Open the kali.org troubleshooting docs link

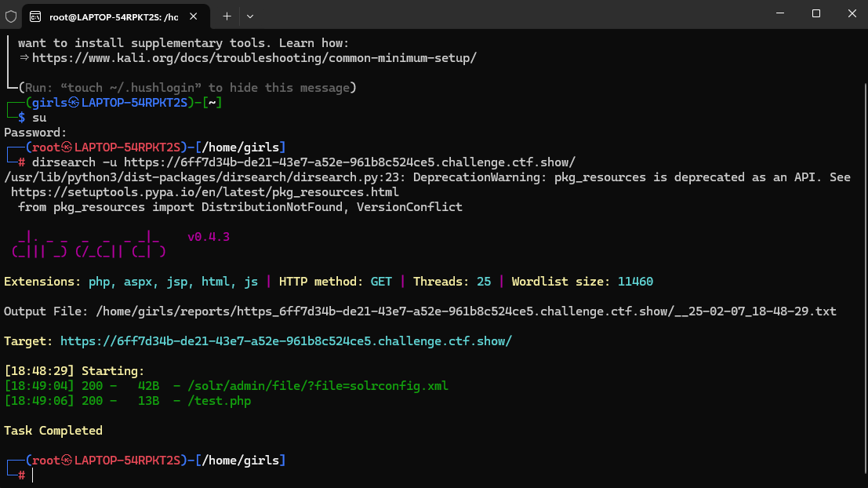point(254,57)
